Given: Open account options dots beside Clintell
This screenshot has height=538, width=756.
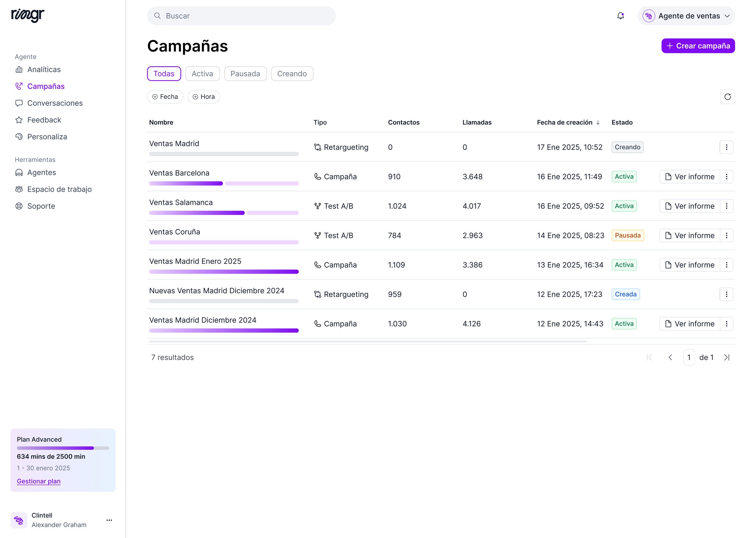Looking at the screenshot, I should pos(109,520).
